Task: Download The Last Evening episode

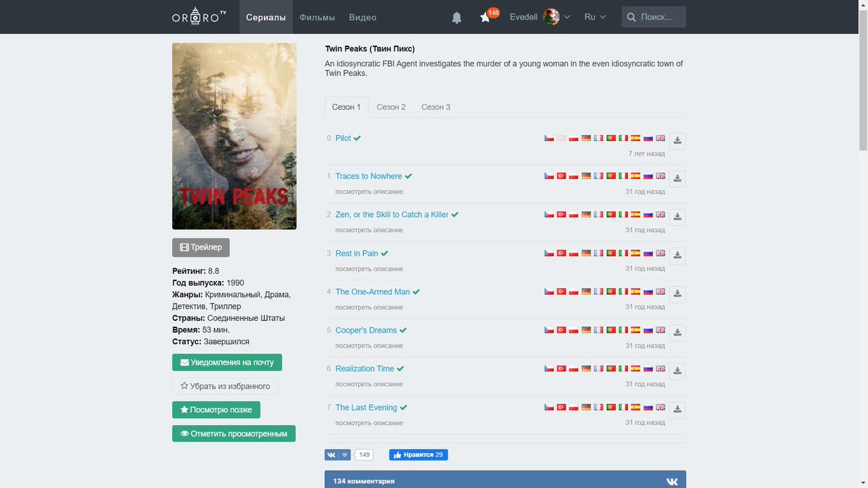Action: (x=677, y=410)
